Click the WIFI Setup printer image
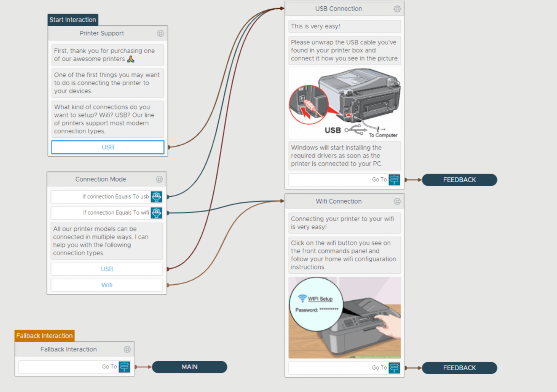 click(344, 318)
